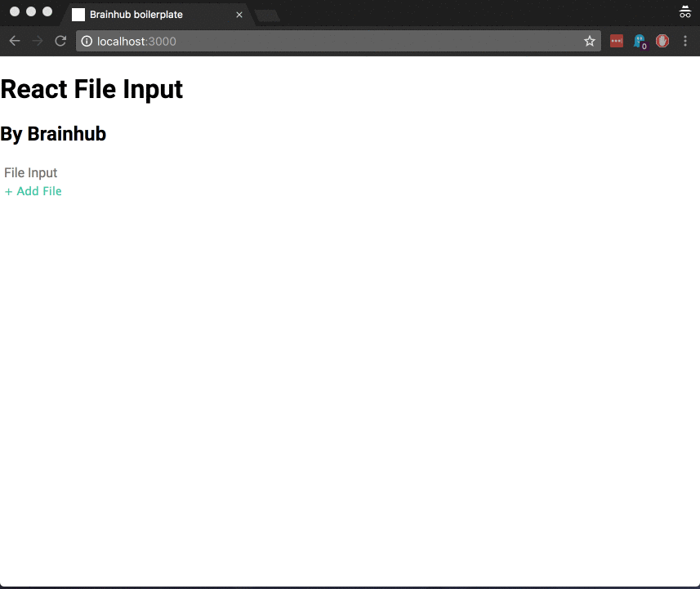This screenshot has height=589, width=700.
Task: Open site information icon in address bar
Action: click(x=87, y=41)
